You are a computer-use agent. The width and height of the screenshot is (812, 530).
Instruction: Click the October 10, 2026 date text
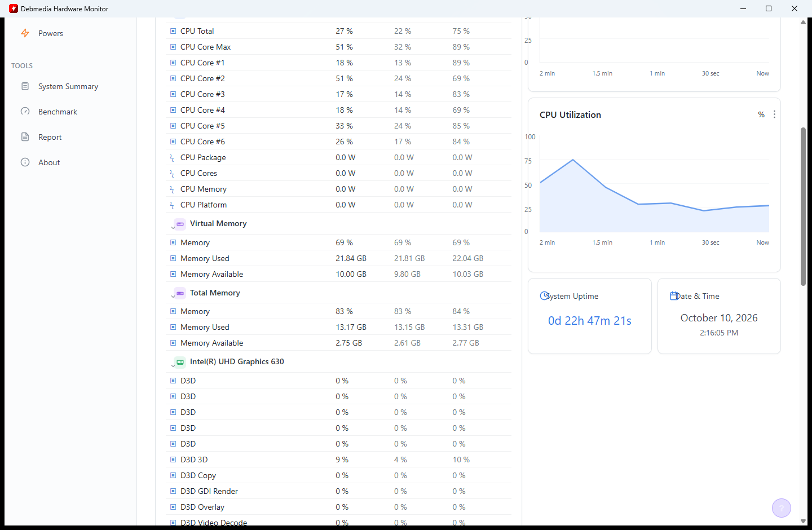(x=719, y=318)
